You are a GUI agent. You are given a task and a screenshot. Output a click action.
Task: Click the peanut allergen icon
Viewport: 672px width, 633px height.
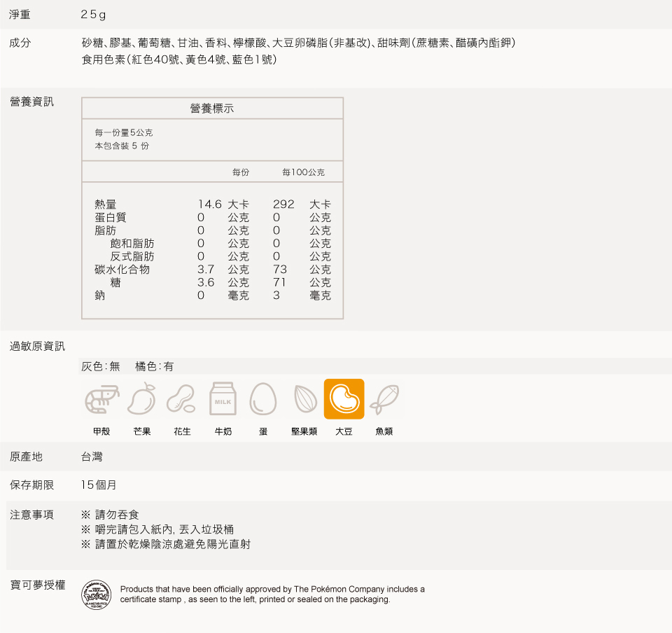pyautogui.click(x=181, y=399)
